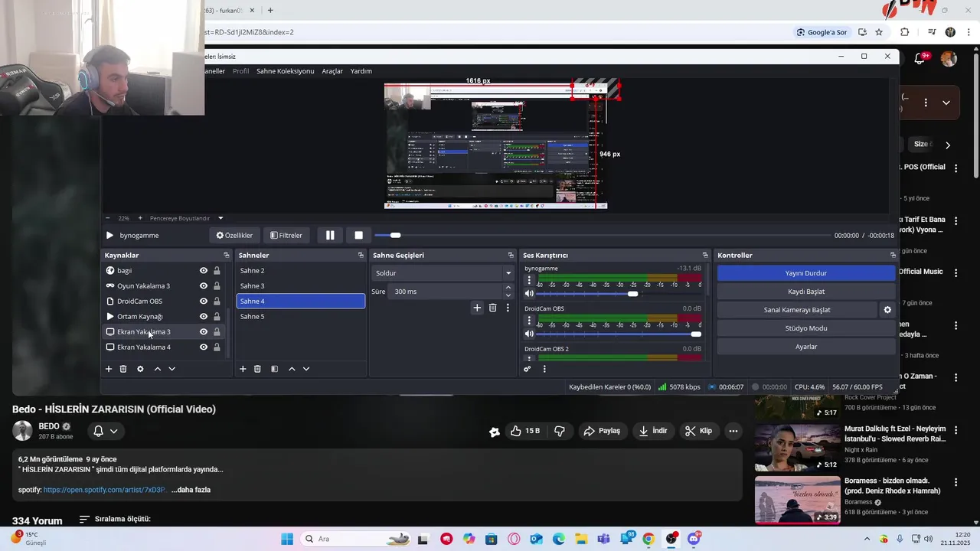Open YouTube video more actions menu
The height and width of the screenshot is (551, 980).
coord(733,431)
